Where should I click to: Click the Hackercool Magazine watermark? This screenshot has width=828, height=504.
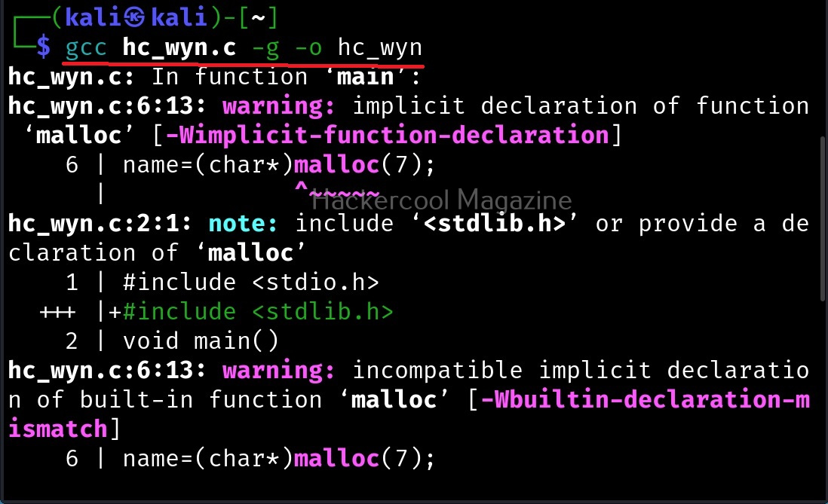[x=441, y=200]
